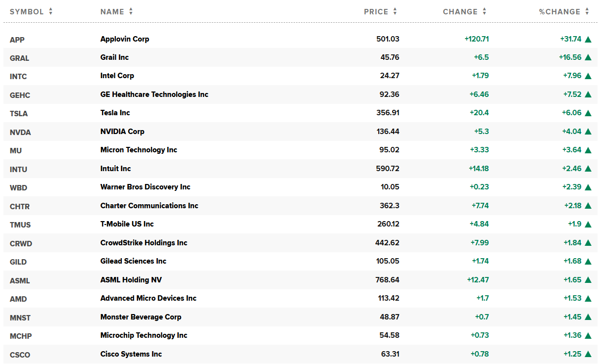The height and width of the screenshot is (364, 599).
Task: Click the up arrow beside Intuit's +2.46
Action: [x=588, y=169]
